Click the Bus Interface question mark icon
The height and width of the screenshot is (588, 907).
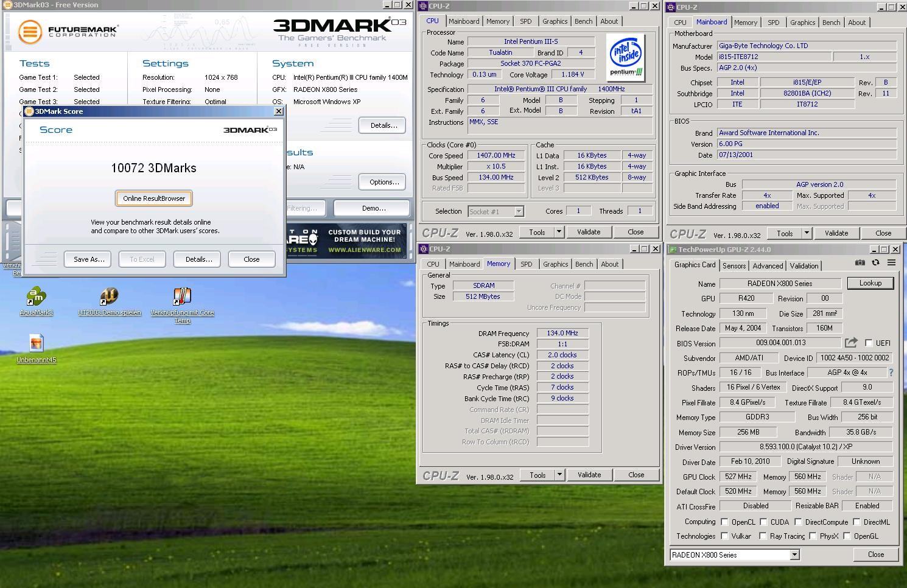click(x=891, y=373)
